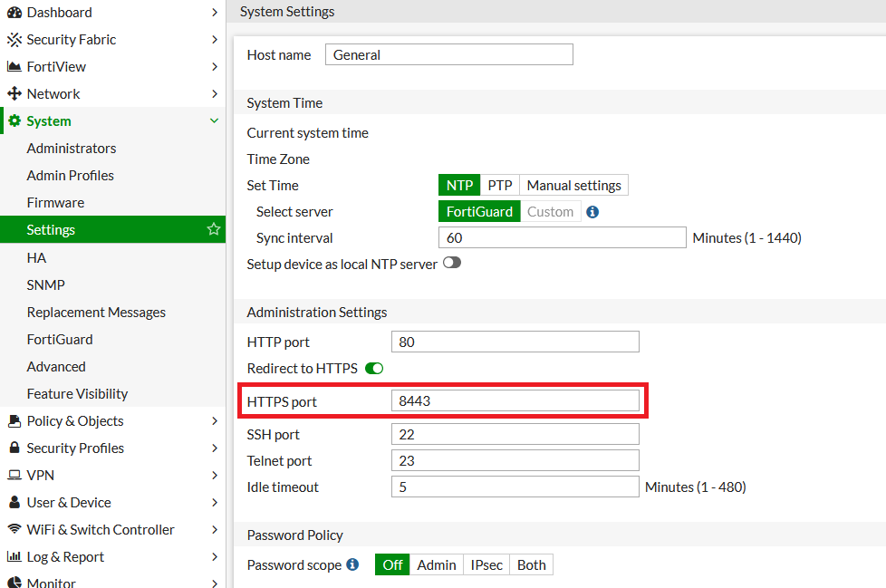Click the Dashboard gauge icon in sidebar
Viewport: 886px width, 588px height.
[14, 13]
